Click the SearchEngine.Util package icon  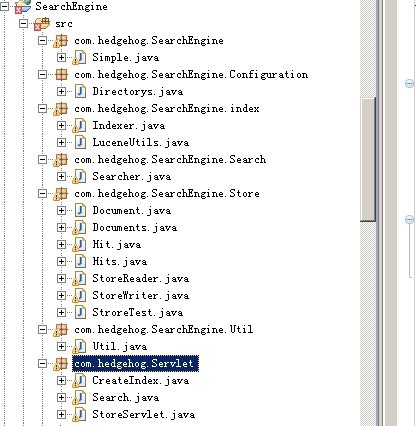click(60, 330)
